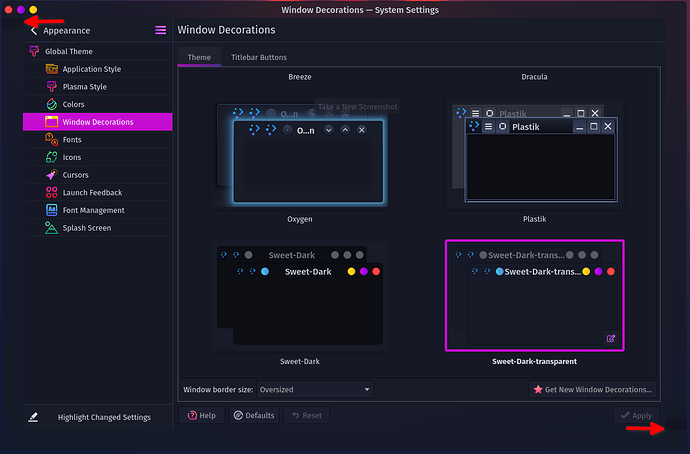This screenshot has height=454, width=690.
Task: Click the Cursors icon in sidebar
Action: point(51,175)
